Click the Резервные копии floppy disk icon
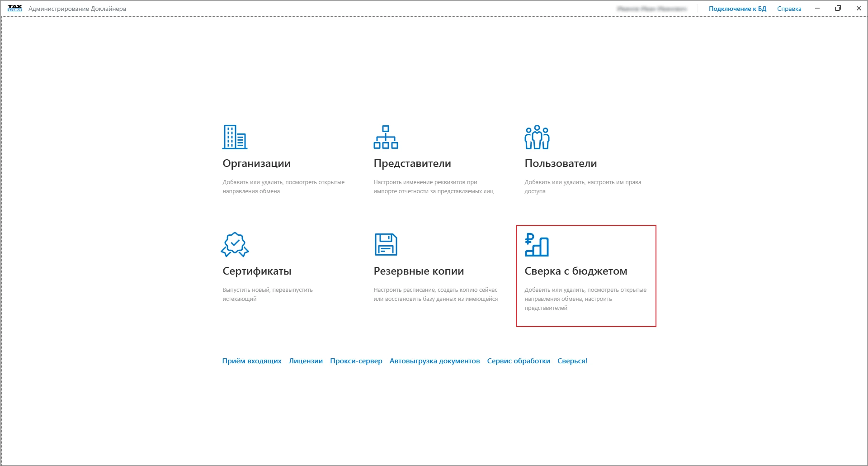This screenshot has height=466, width=868. click(x=386, y=245)
